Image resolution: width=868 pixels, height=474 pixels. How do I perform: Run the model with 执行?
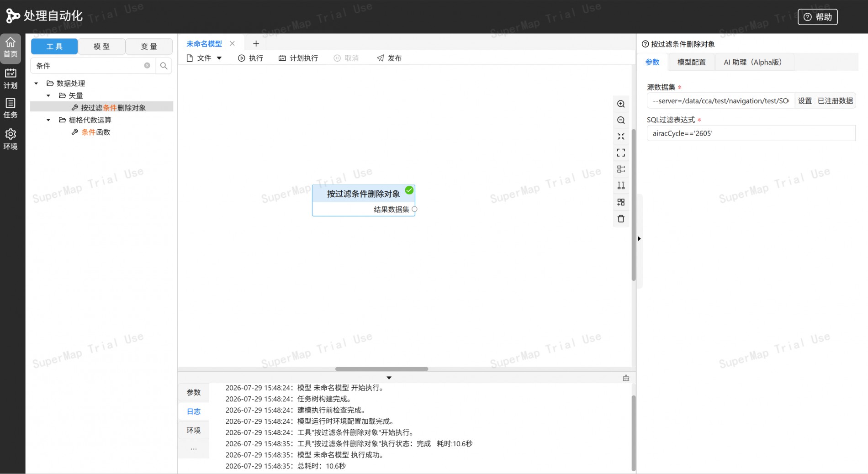pos(250,58)
